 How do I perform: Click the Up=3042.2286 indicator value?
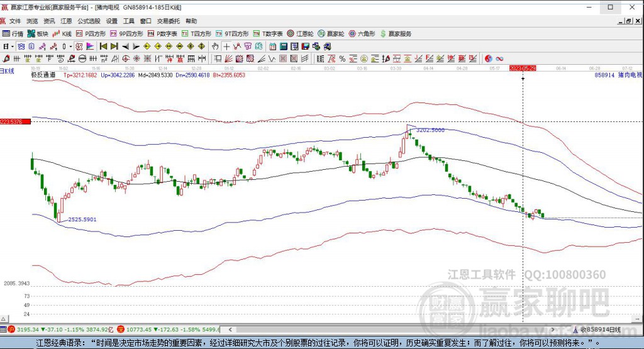(x=118, y=75)
